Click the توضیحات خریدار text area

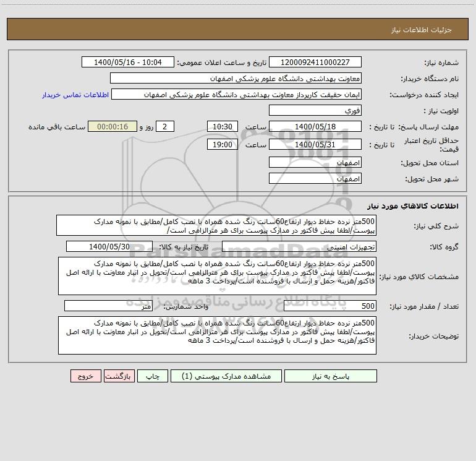(x=217, y=335)
